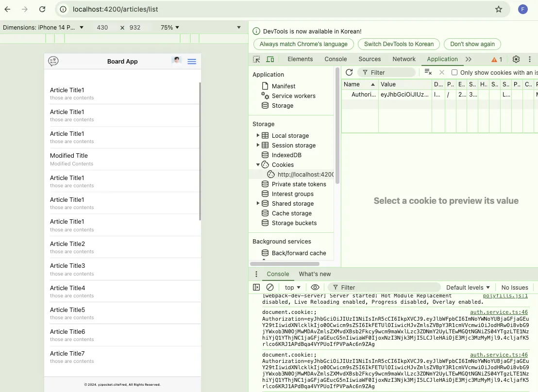The height and width of the screenshot is (392, 538).
Task: Click the inspect element picker icon
Action: click(256, 59)
